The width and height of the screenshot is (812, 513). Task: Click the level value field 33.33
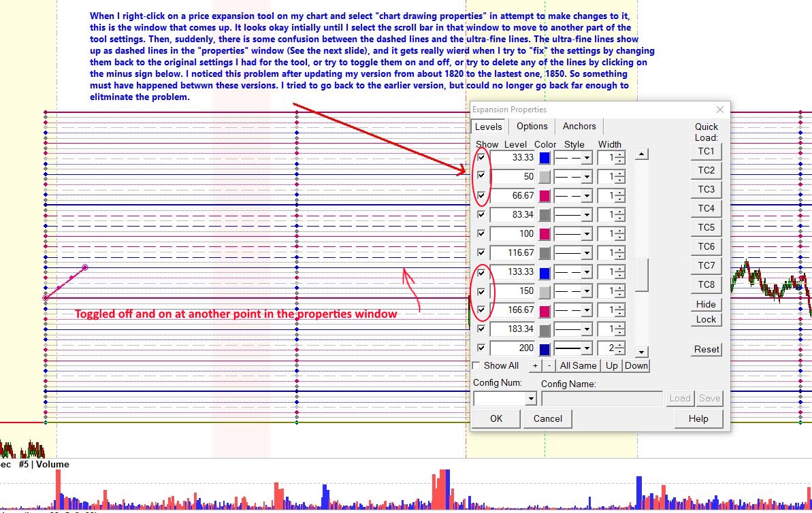tap(512, 158)
